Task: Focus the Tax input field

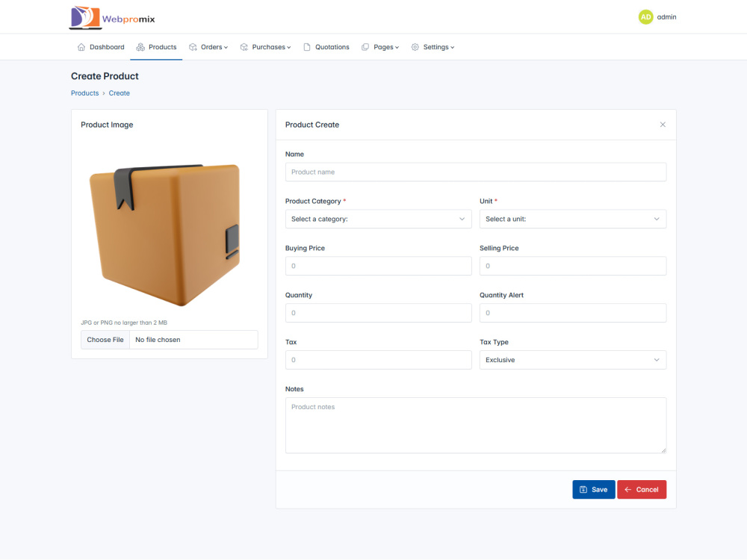Action: tap(378, 360)
